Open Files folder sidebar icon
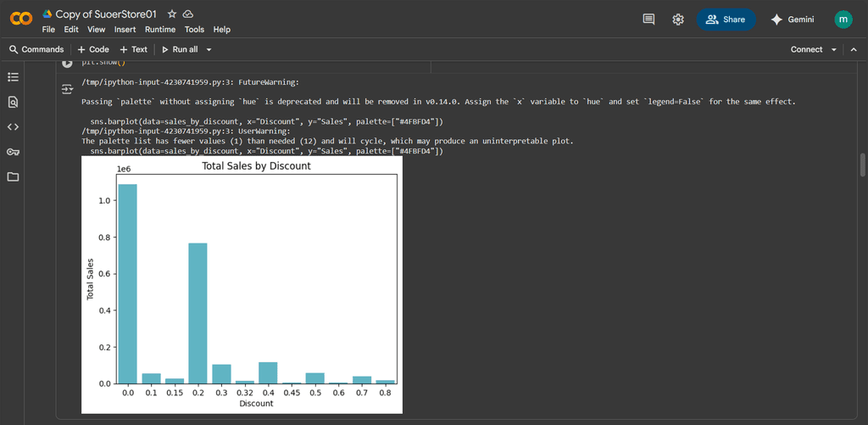Viewport: 868px width, 425px height. click(x=13, y=176)
